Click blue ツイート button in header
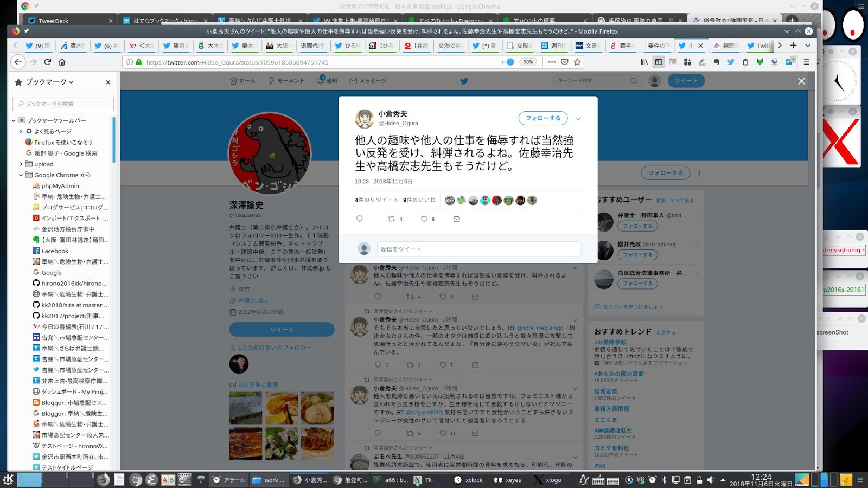The image size is (868, 488). [686, 81]
